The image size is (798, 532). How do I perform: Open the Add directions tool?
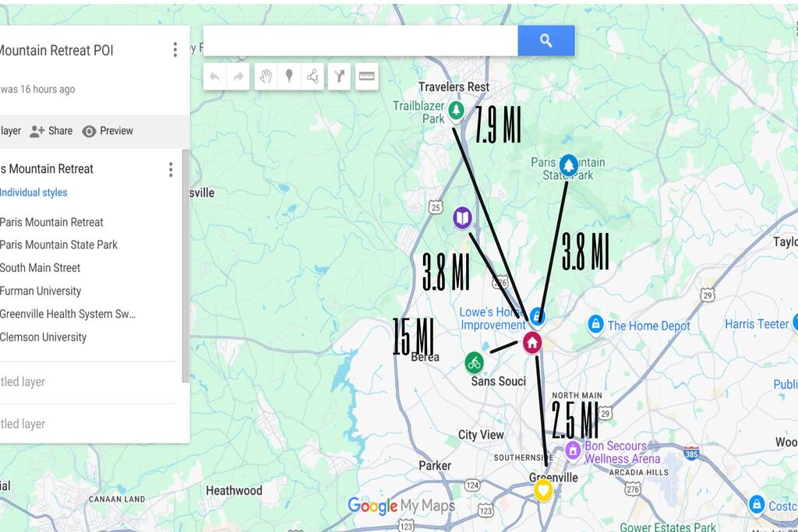coord(339,76)
